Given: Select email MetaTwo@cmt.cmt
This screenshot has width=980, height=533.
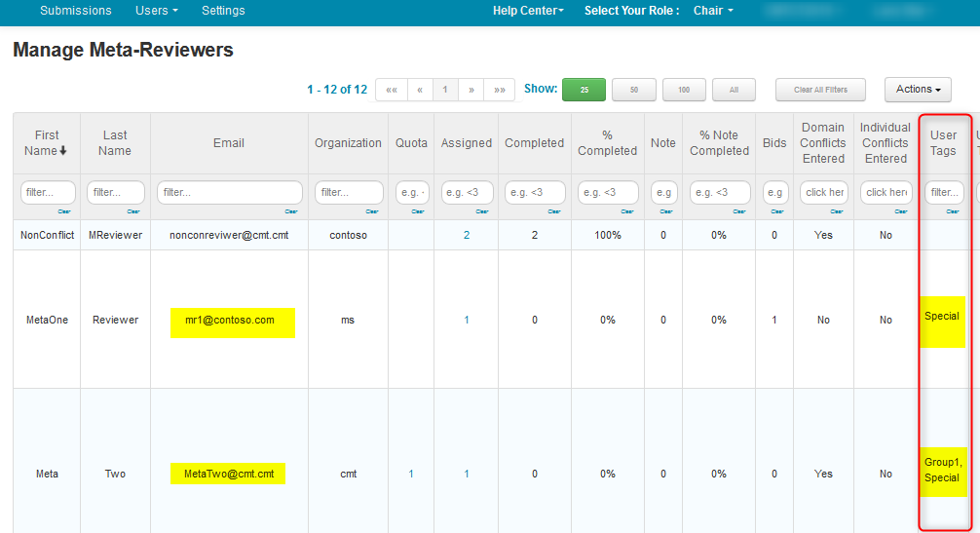Looking at the screenshot, I should coord(229,475).
